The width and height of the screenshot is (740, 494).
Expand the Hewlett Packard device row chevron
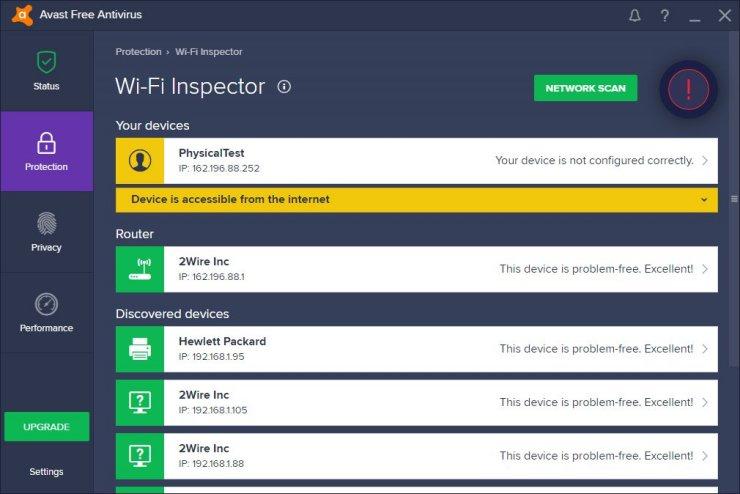(x=705, y=349)
